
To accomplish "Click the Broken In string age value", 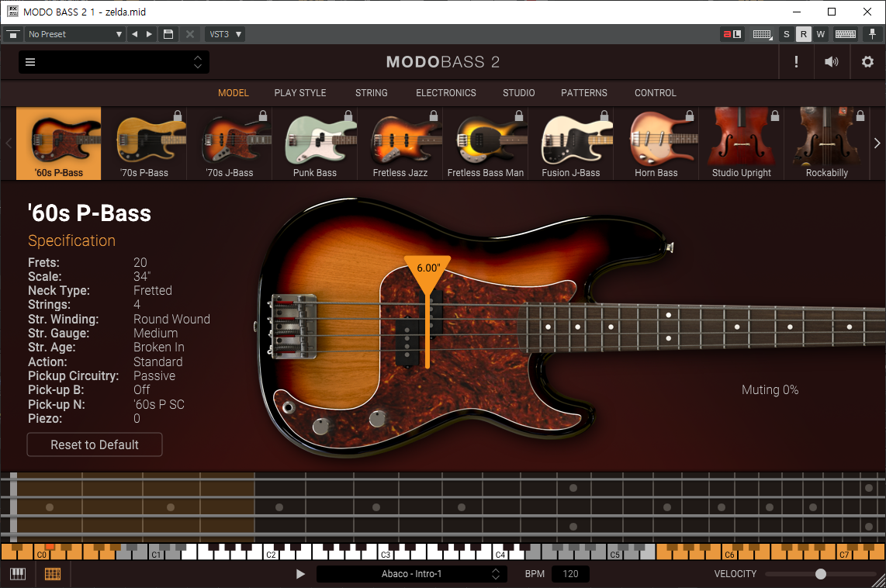I will click(x=159, y=348).
